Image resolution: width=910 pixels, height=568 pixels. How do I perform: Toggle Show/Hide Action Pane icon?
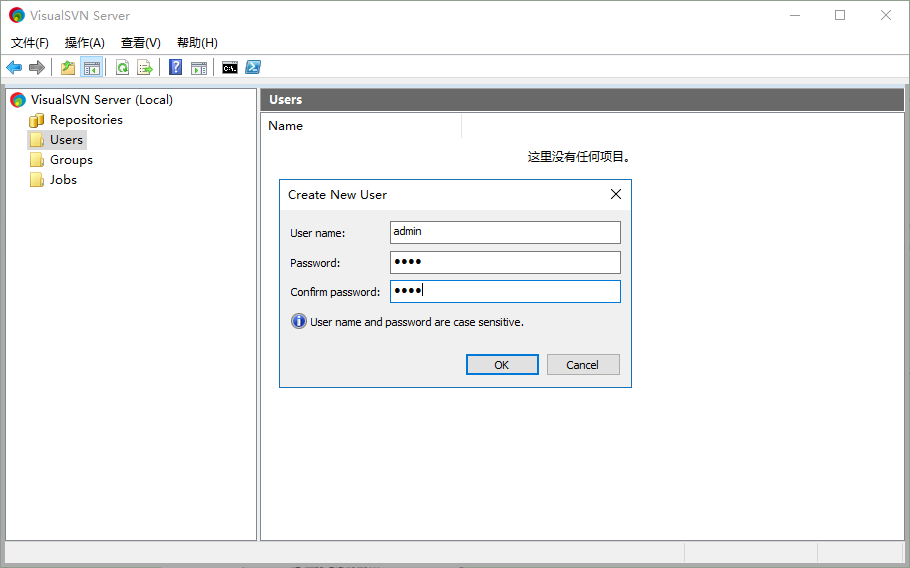198,68
